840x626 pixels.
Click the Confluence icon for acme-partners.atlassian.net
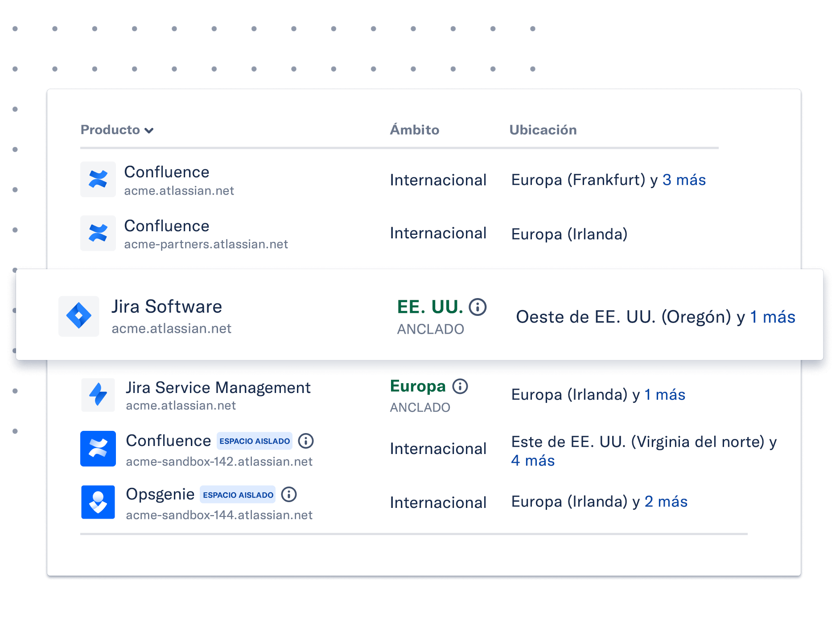[98, 233]
